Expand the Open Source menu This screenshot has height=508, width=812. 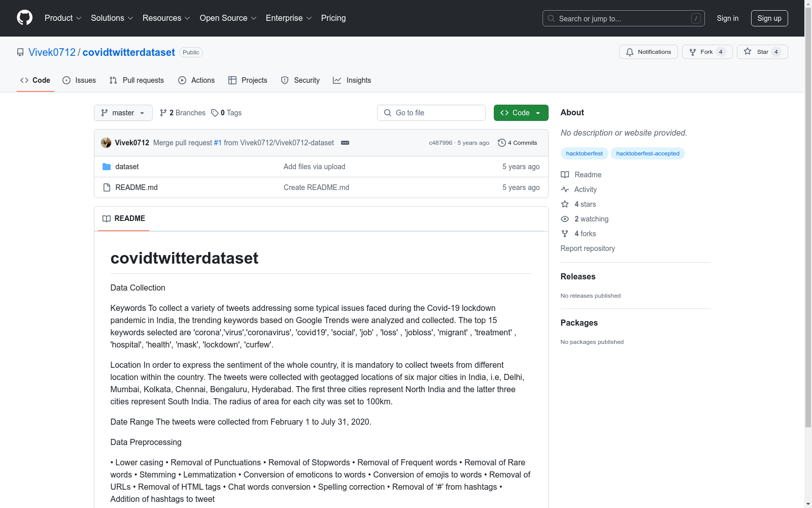click(228, 18)
